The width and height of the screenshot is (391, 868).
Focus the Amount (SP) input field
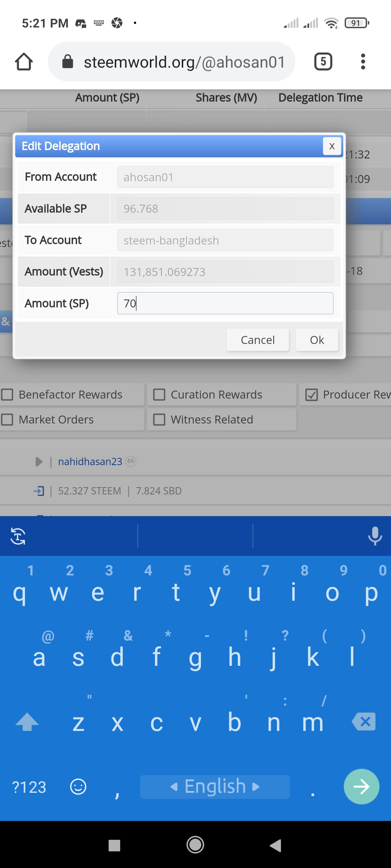tap(225, 303)
